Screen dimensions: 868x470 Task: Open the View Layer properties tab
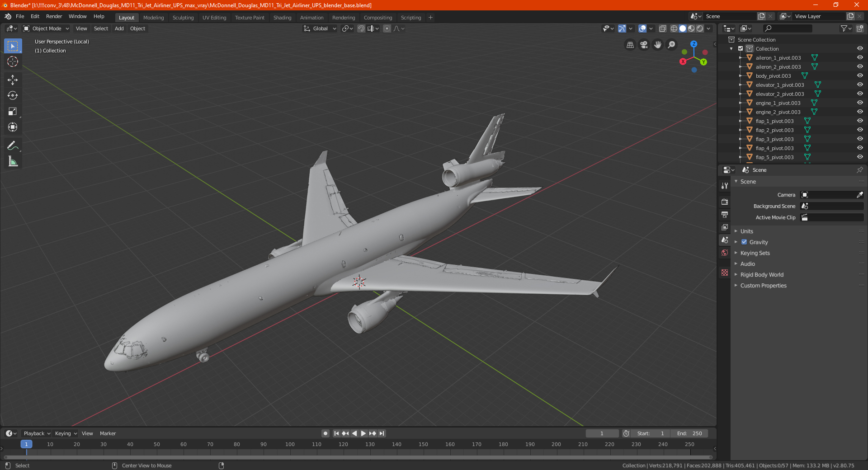(725, 227)
